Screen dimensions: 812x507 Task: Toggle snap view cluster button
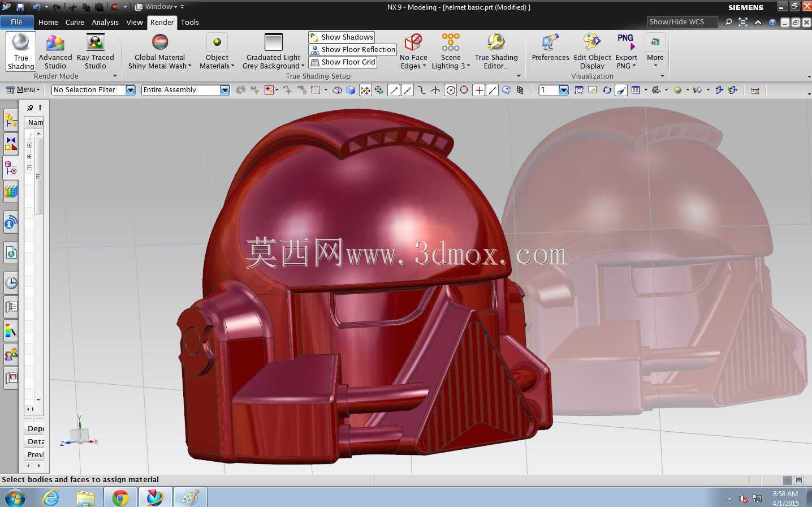pyautogui.click(x=365, y=90)
